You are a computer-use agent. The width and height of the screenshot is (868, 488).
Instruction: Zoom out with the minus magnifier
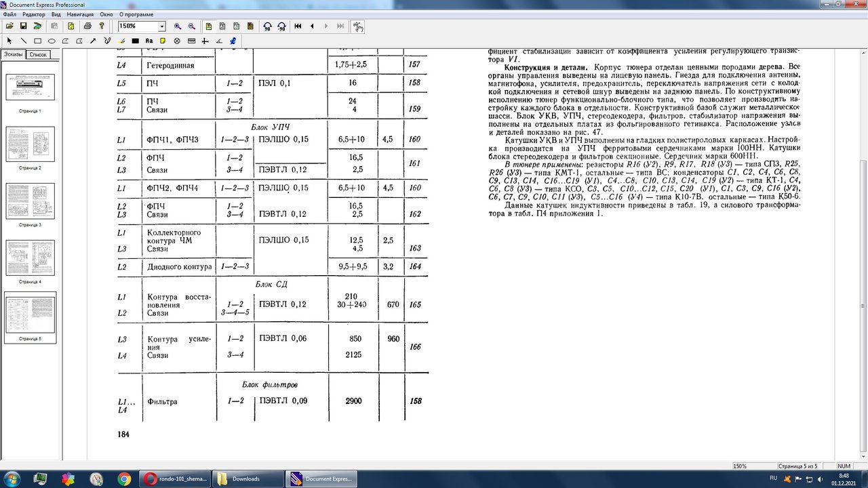click(192, 26)
